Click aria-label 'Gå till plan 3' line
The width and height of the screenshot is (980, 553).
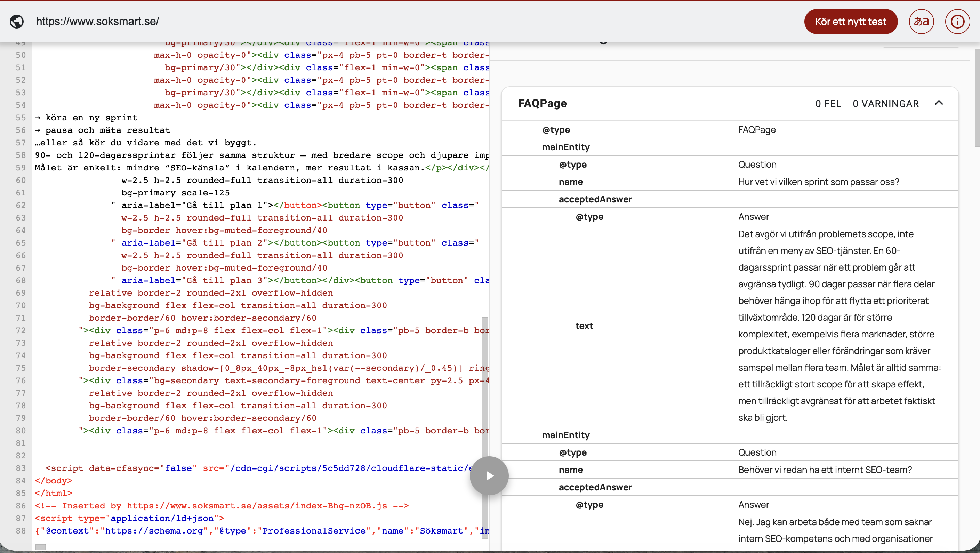pos(300,280)
